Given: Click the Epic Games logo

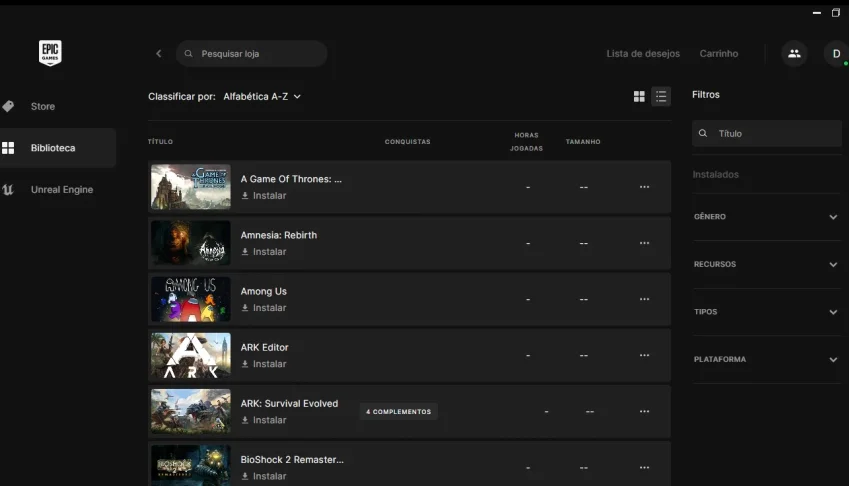Looking at the screenshot, I should coord(50,53).
